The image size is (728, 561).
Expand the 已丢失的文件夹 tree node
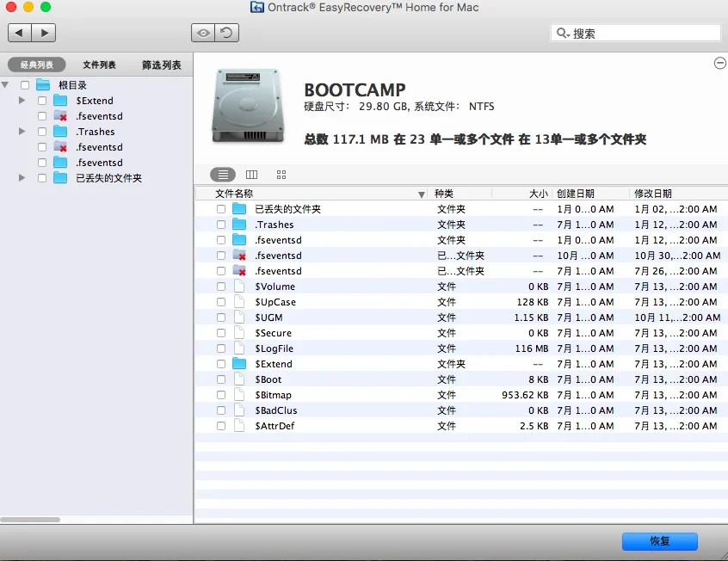(x=22, y=178)
